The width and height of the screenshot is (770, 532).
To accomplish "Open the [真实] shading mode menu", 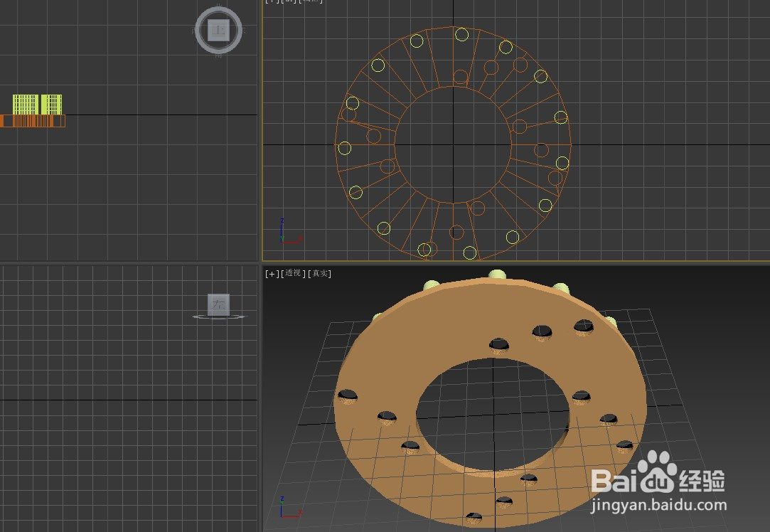I will (320, 274).
